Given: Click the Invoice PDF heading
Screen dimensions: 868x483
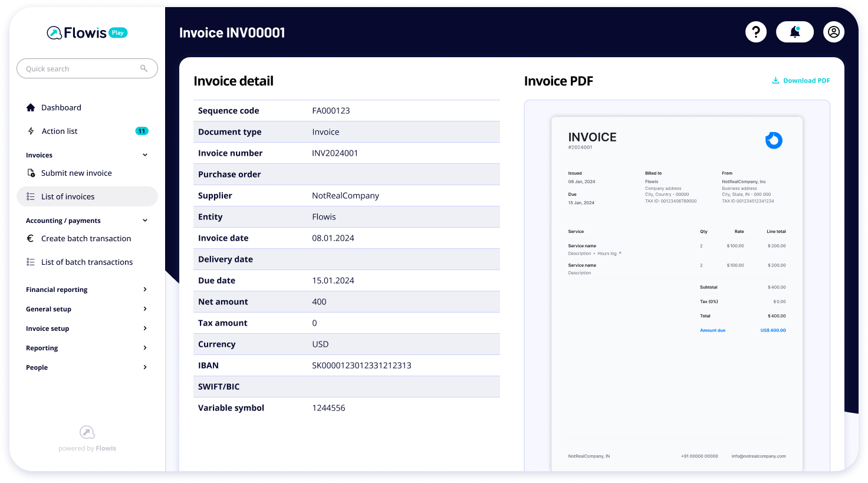Looking at the screenshot, I should [558, 81].
